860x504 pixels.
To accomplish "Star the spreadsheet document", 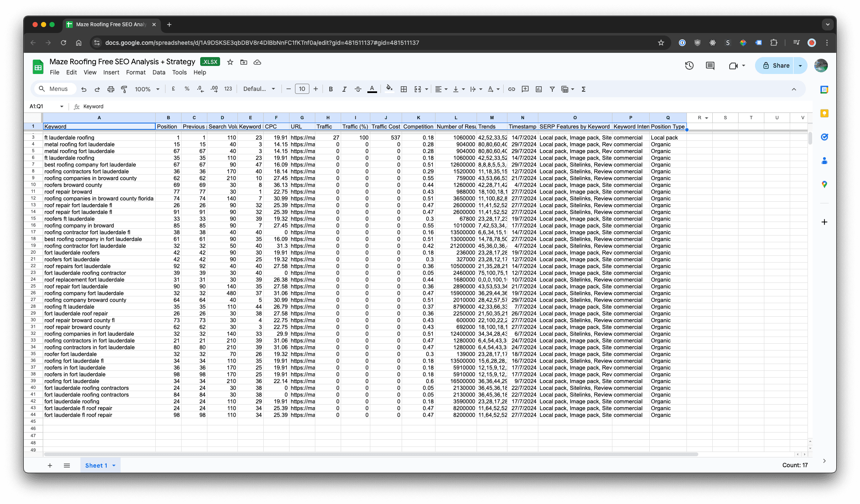I will point(230,62).
